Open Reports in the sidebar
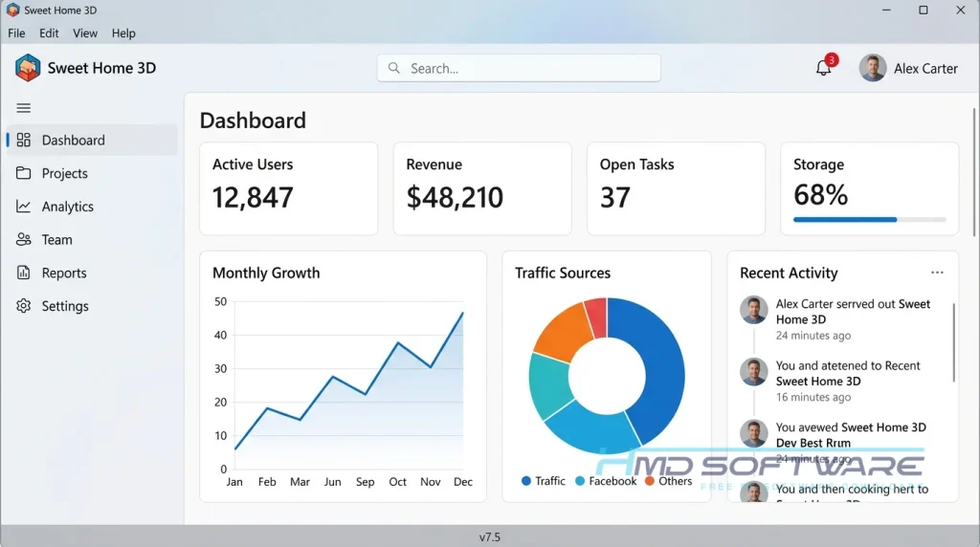 point(93,273)
